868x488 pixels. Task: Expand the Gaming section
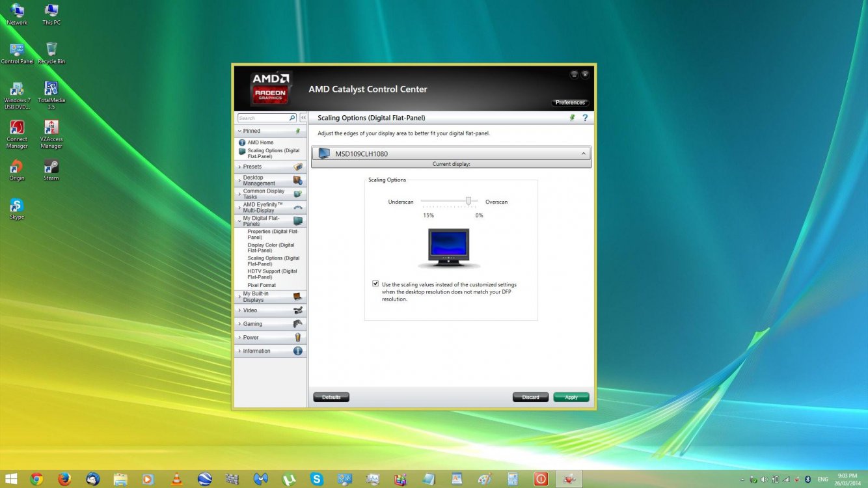pyautogui.click(x=270, y=323)
